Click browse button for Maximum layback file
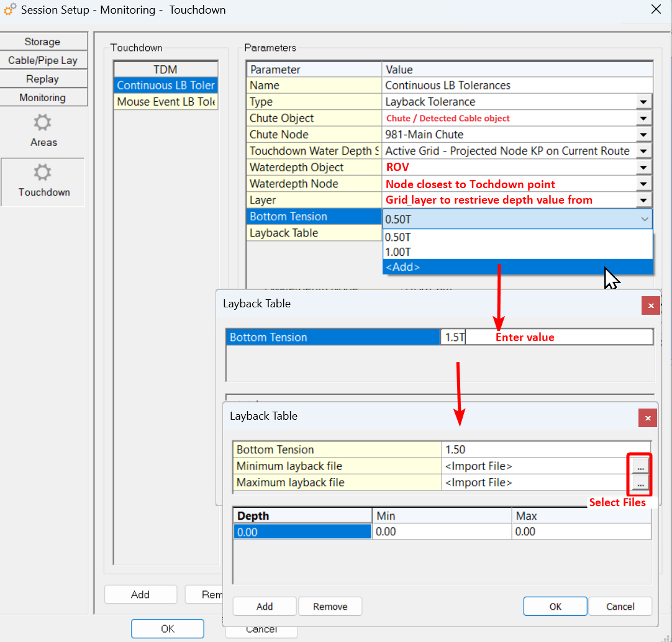 pyautogui.click(x=641, y=482)
